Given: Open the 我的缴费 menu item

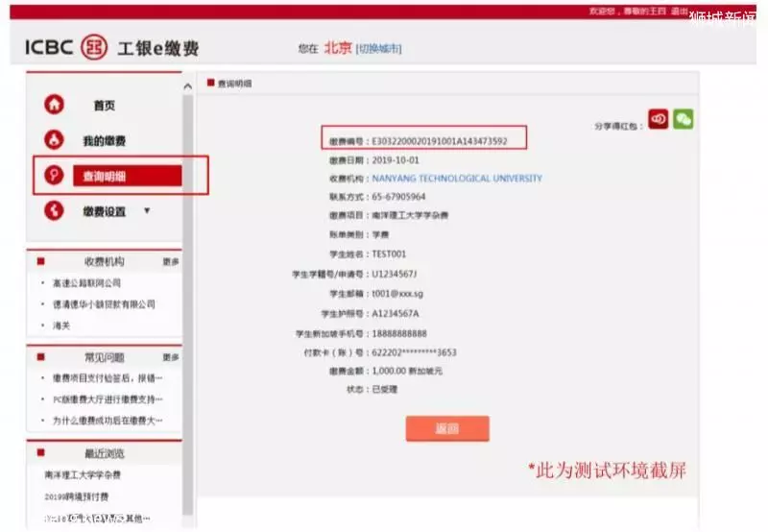Looking at the screenshot, I should 105,141.
